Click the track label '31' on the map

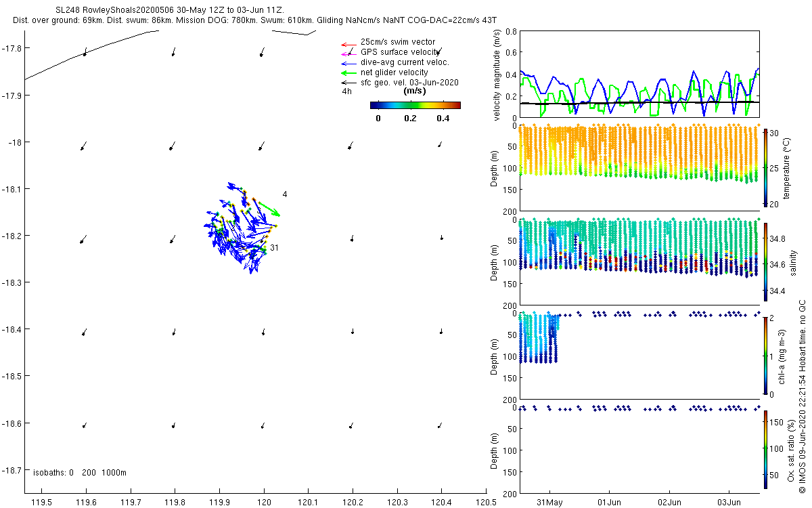[275, 248]
